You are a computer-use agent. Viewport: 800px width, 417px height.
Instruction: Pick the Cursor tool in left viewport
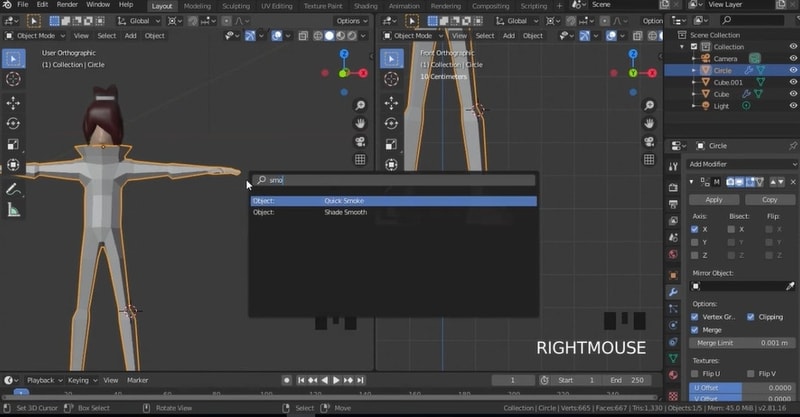13,78
